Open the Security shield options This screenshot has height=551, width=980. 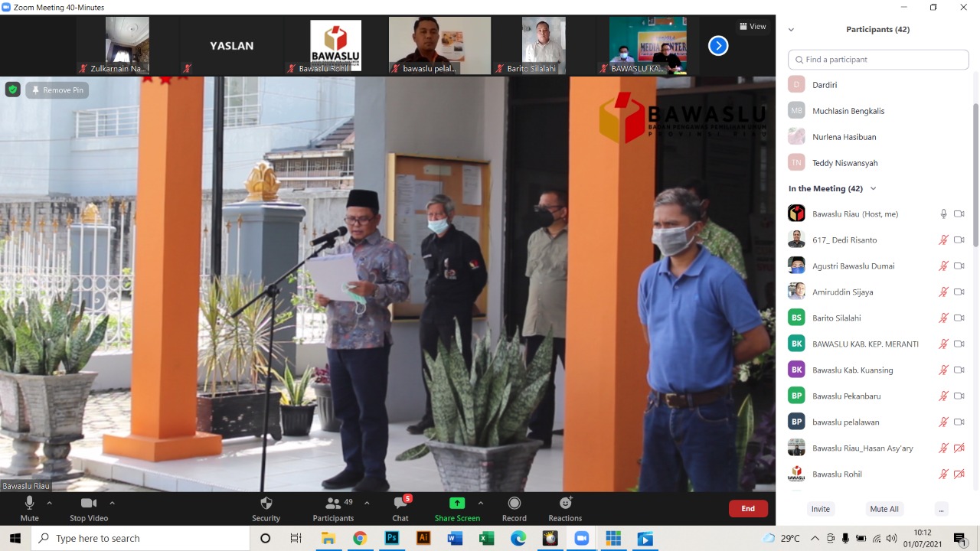(266, 504)
